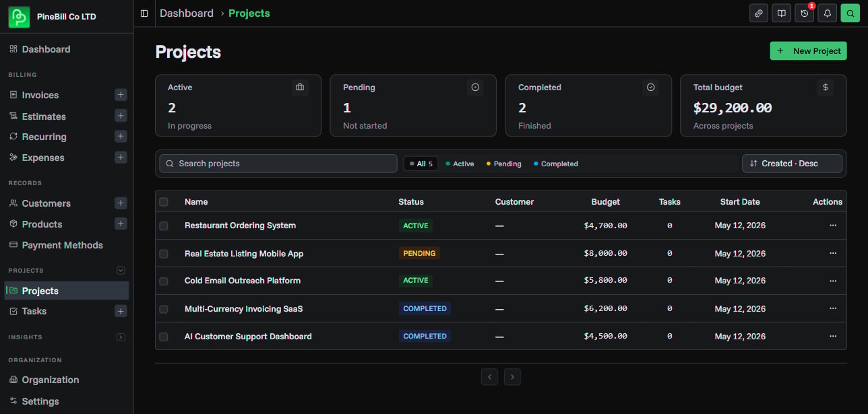Open Products in sidebar
The image size is (868, 414).
coord(42,224)
